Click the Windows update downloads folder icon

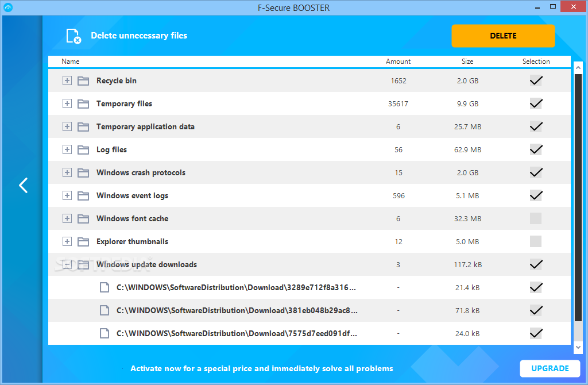pos(83,264)
